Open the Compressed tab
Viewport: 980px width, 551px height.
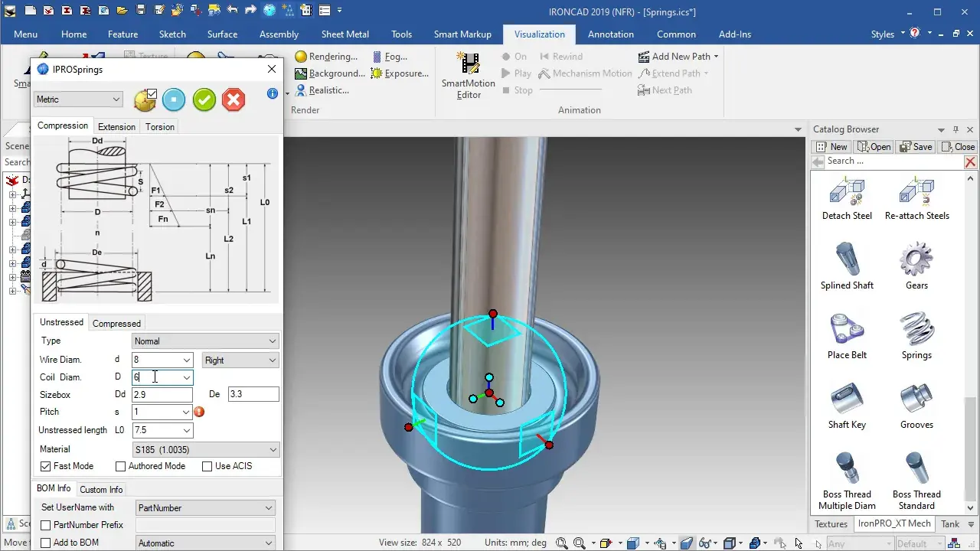(116, 324)
